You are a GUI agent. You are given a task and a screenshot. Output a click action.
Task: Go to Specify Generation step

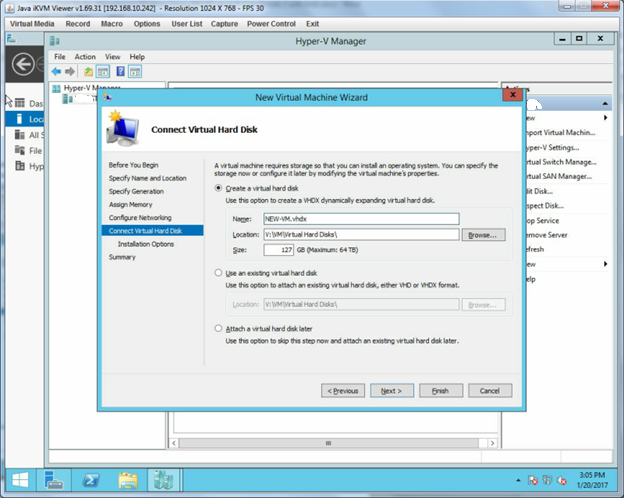[x=136, y=191]
